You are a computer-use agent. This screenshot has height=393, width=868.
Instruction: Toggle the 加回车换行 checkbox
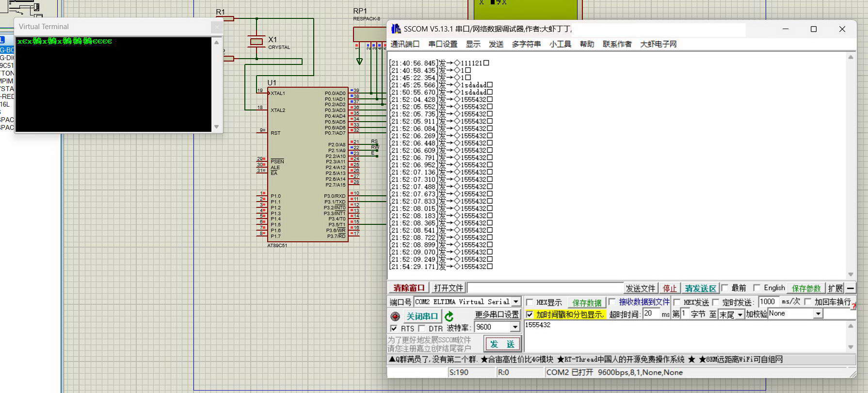(x=807, y=302)
